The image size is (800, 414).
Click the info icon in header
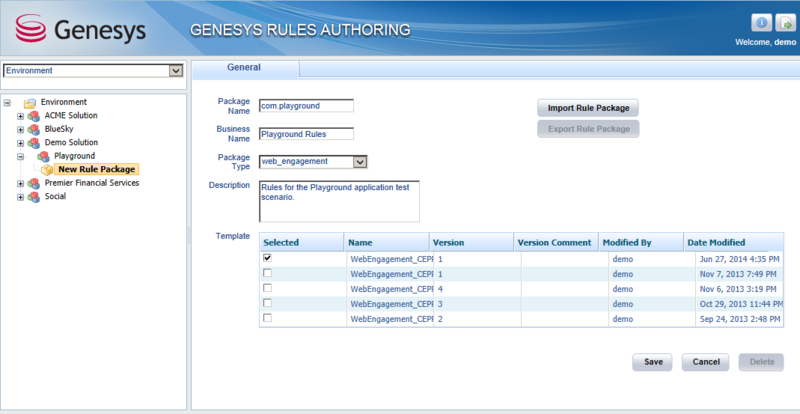coord(761,23)
